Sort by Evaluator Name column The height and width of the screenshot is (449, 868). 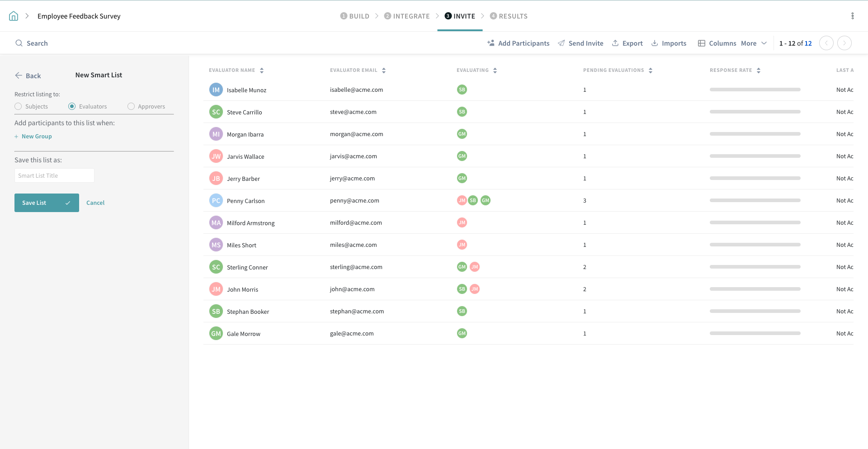(262, 71)
